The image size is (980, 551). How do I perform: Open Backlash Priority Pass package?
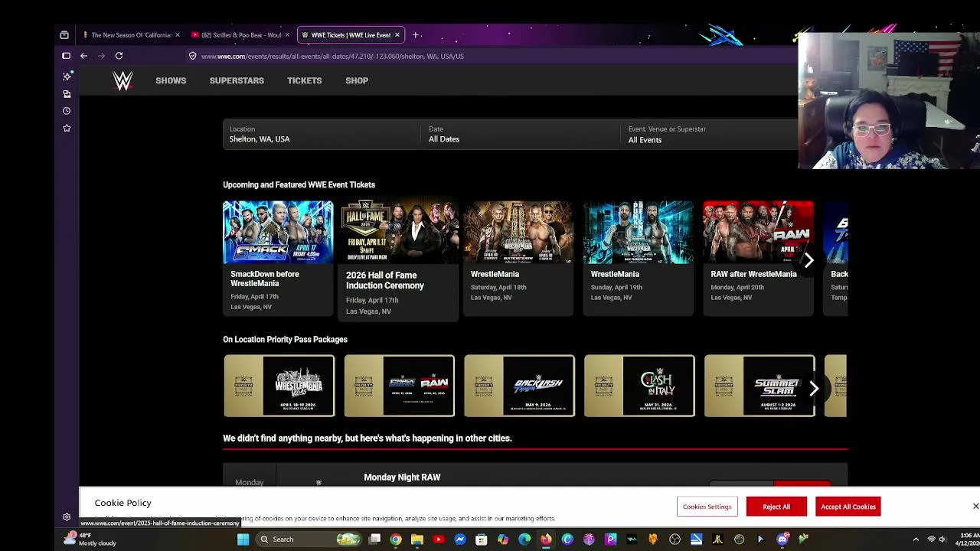[519, 386]
